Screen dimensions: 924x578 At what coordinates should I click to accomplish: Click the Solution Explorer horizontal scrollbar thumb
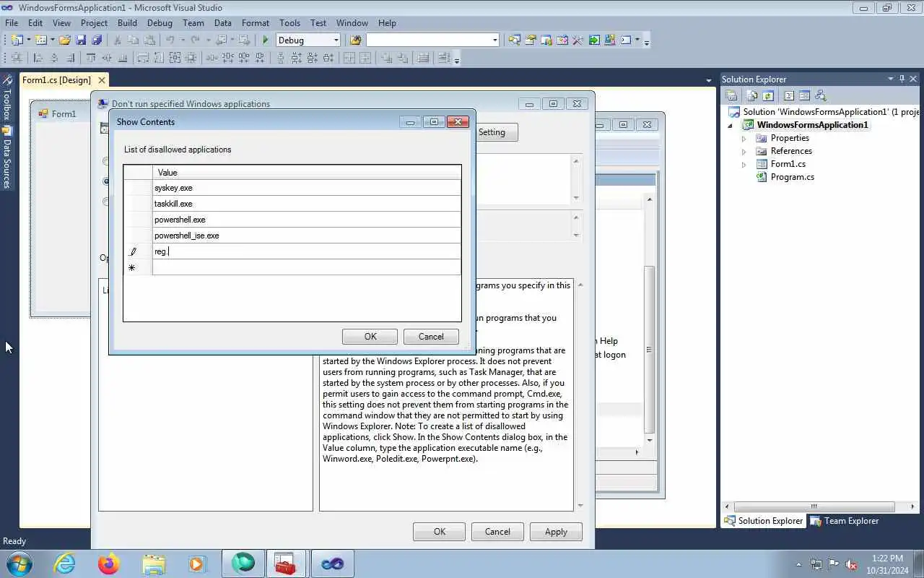[814, 506]
